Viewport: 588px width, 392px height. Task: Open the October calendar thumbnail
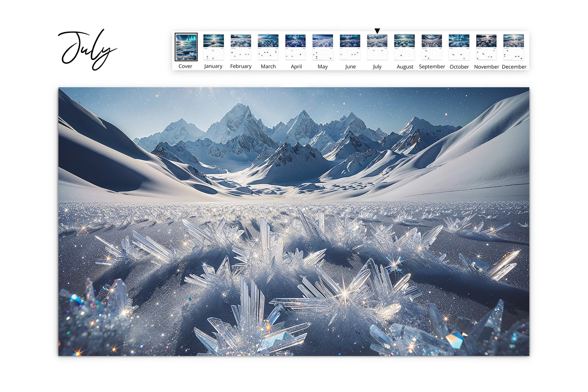point(459,47)
